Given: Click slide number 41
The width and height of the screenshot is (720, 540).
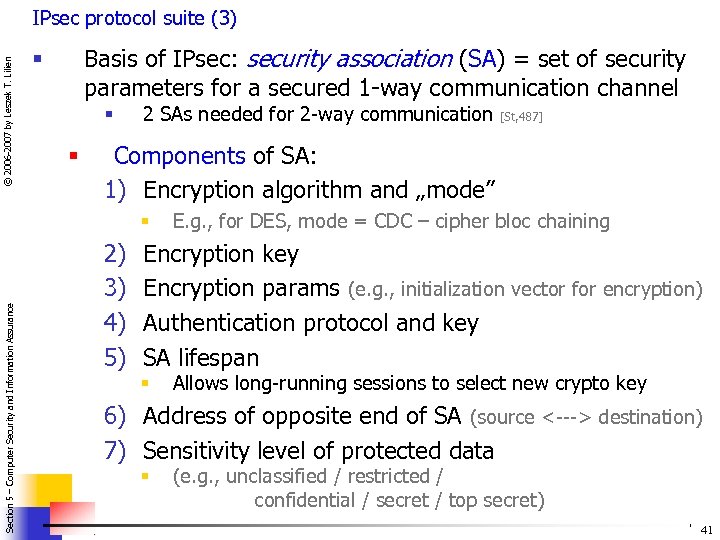Looking at the screenshot, I should point(707,529).
